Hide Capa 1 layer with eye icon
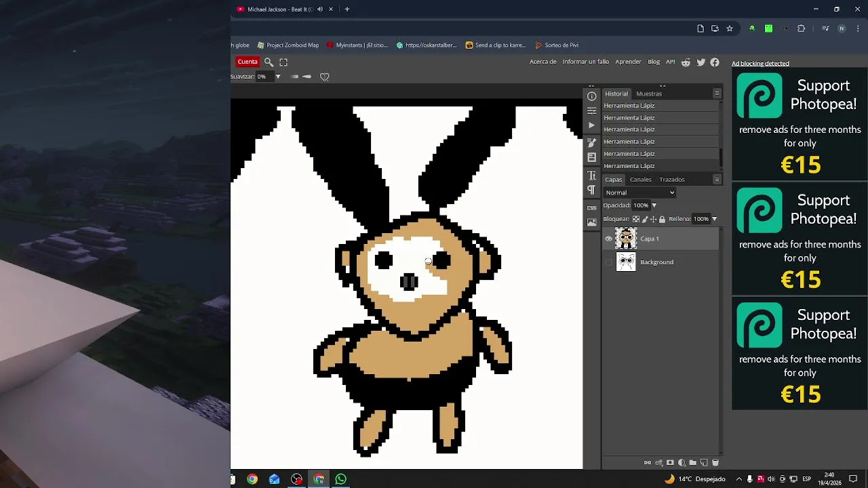The image size is (868, 488). tap(608, 239)
